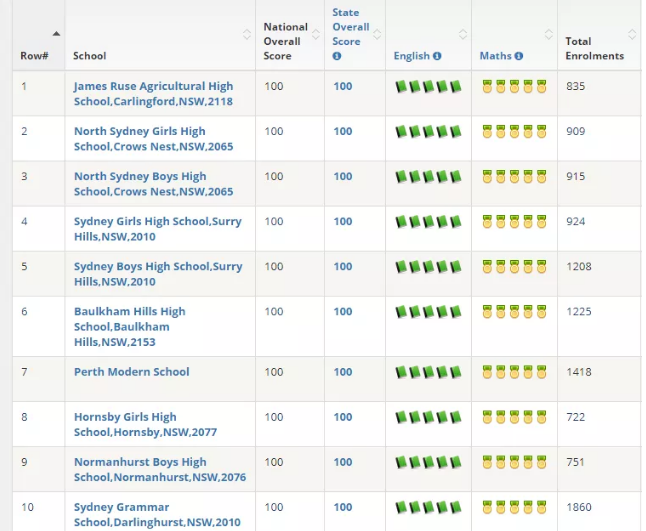Click the Maths column header label
The height and width of the screenshot is (531, 646).
click(x=495, y=56)
